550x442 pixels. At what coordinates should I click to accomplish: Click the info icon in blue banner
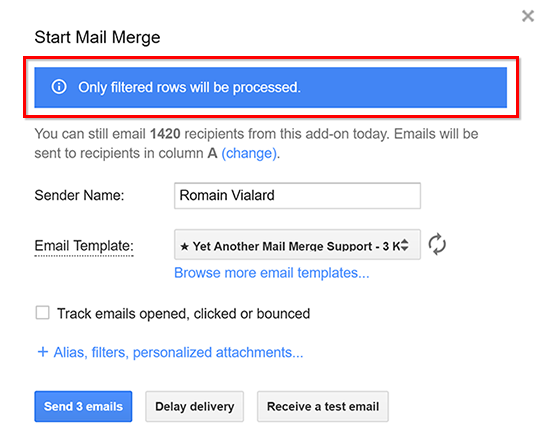pyautogui.click(x=59, y=87)
